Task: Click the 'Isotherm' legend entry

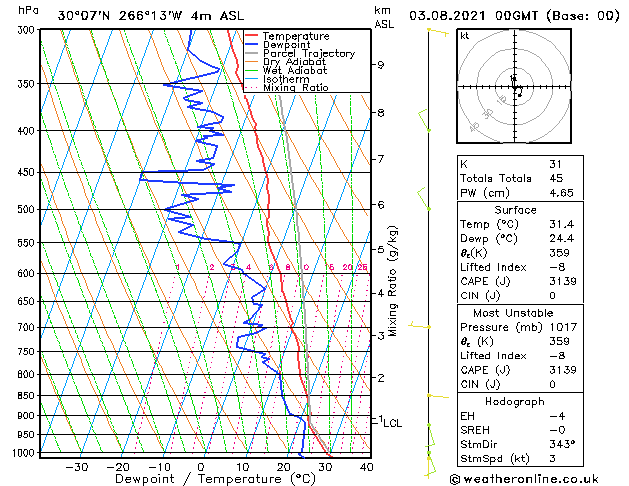Action: click(286, 79)
